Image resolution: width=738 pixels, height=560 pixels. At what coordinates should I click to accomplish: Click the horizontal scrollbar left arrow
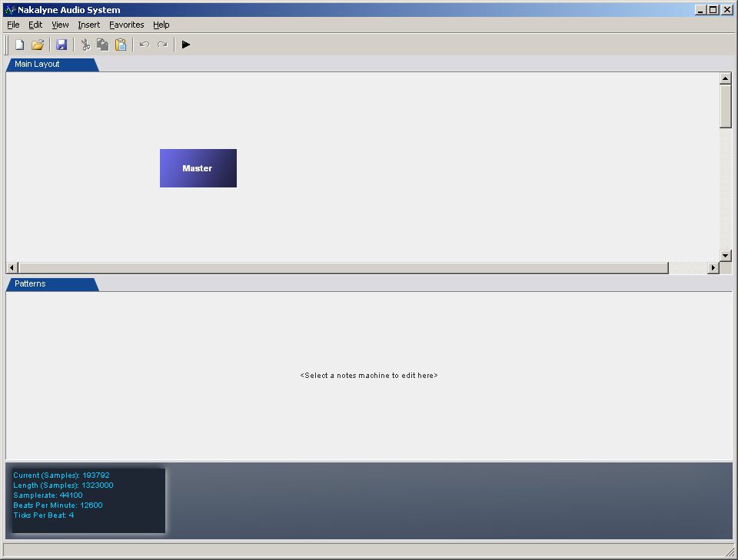pos(12,268)
